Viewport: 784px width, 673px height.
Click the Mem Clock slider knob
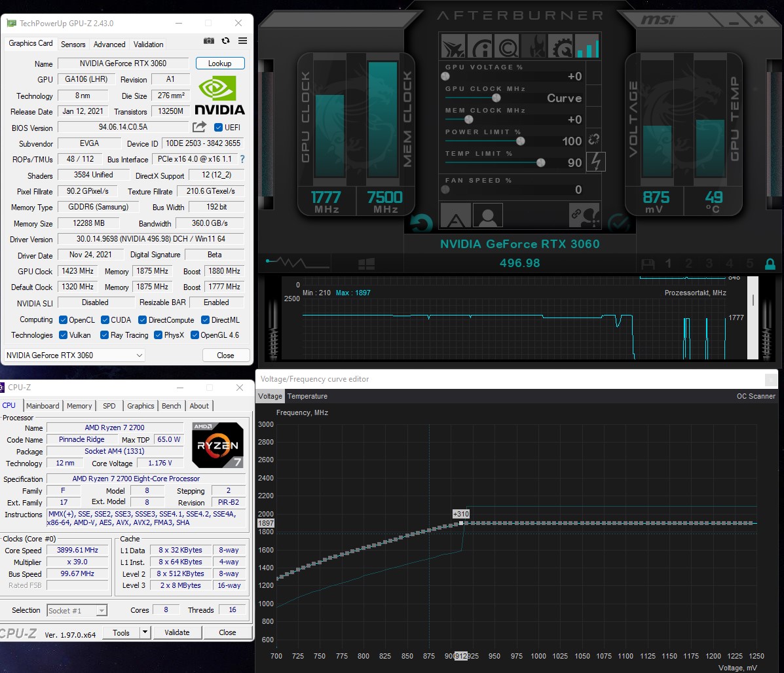point(468,119)
